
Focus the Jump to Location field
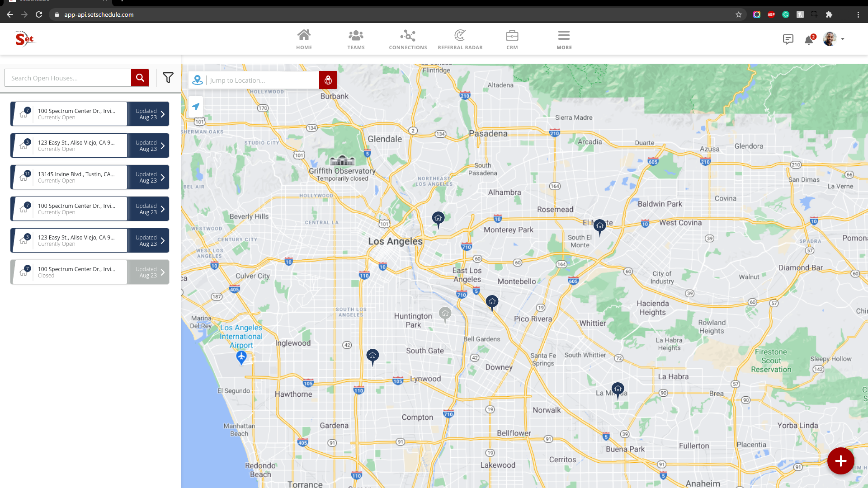point(263,80)
